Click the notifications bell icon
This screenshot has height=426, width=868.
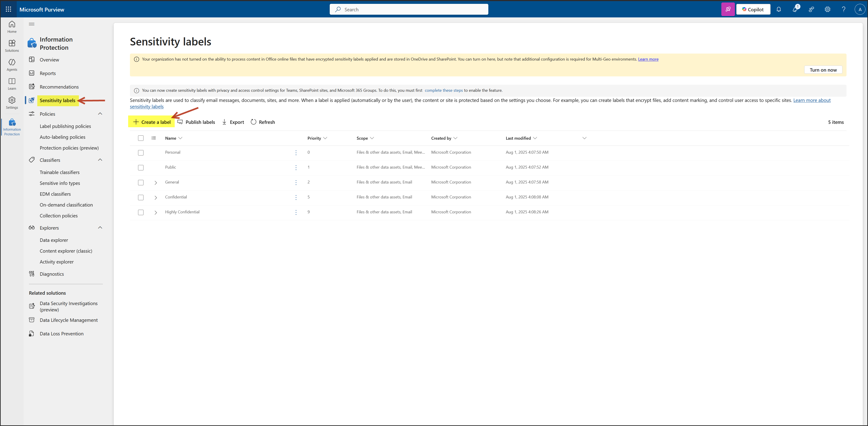[x=778, y=9]
